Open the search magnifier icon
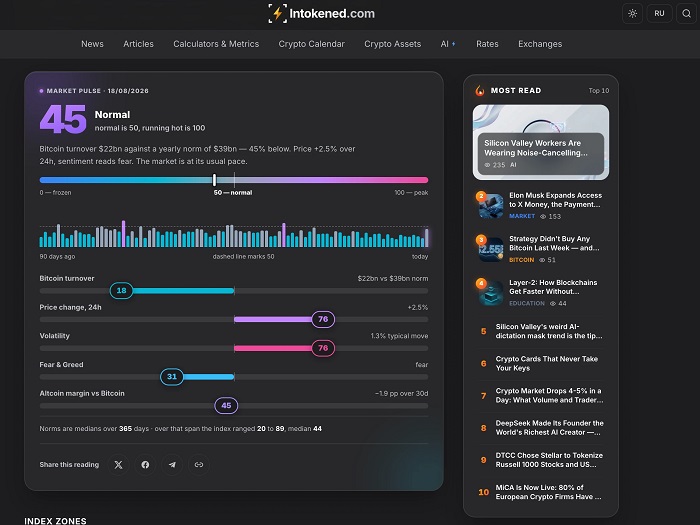 click(x=687, y=13)
